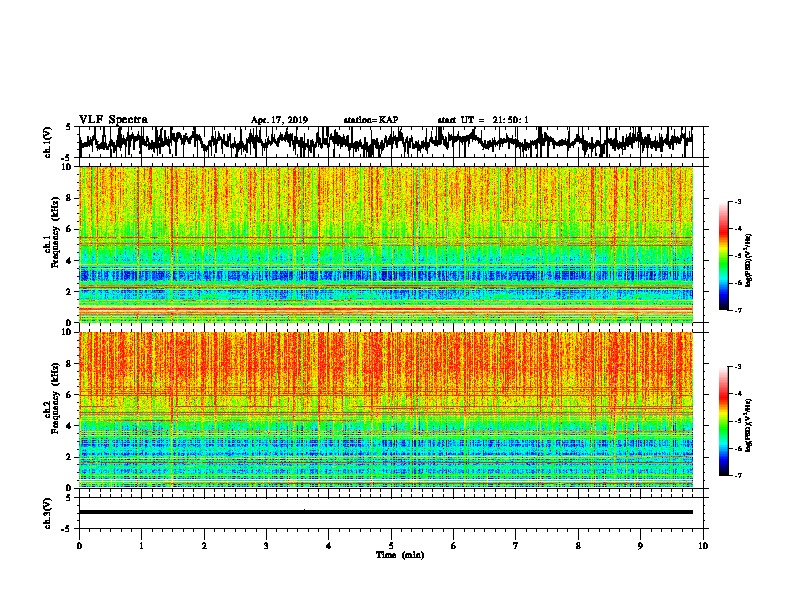
Task: Click the ch.2 colorbar log(PSD) unit label
Action: (748, 425)
